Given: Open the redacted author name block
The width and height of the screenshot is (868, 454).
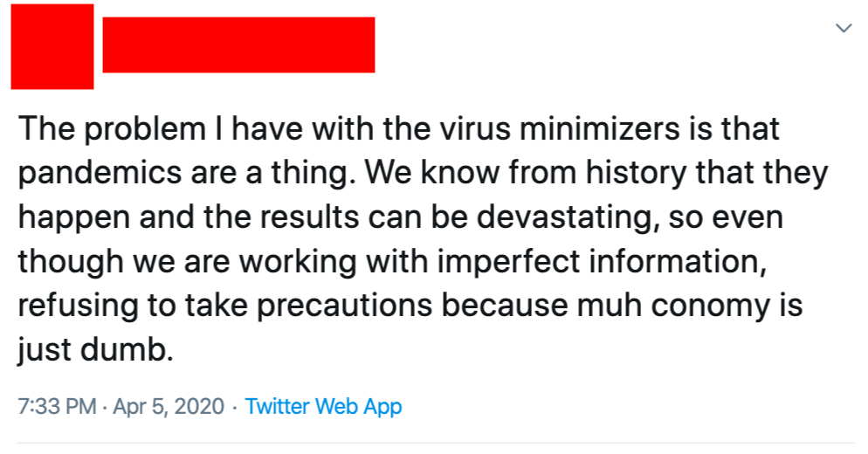Looking at the screenshot, I should pos(238,45).
